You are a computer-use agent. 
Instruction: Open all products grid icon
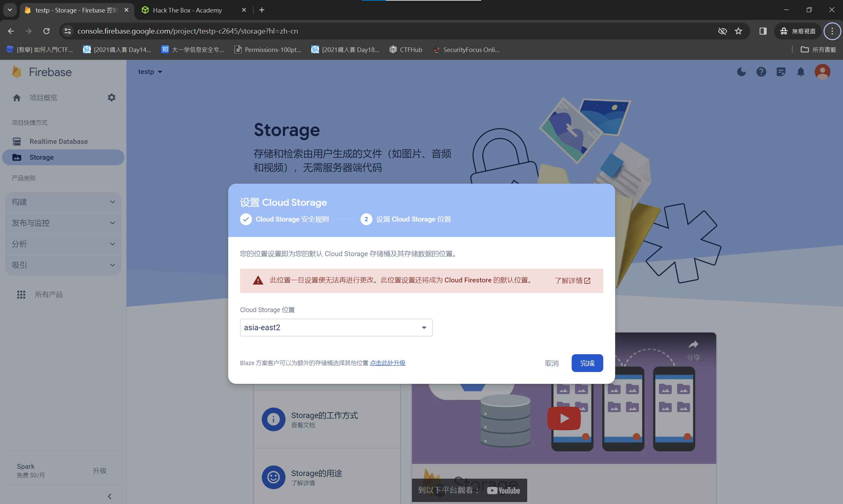click(21, 294)
